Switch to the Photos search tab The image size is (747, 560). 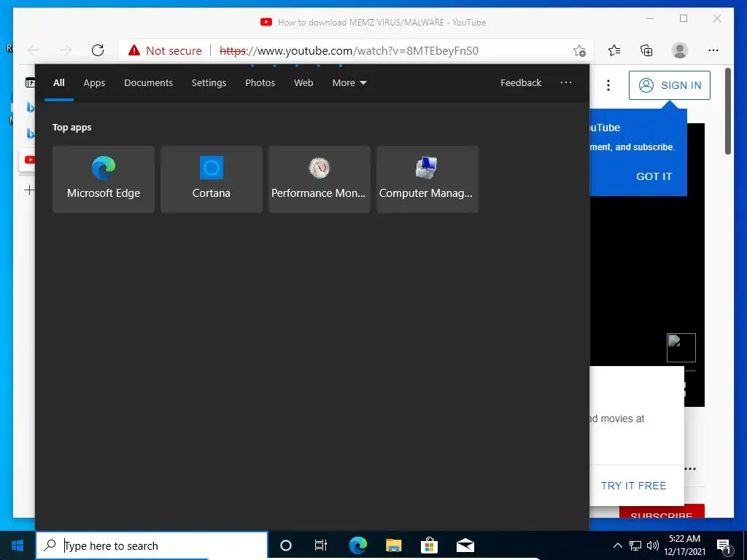tap(260, 83)
